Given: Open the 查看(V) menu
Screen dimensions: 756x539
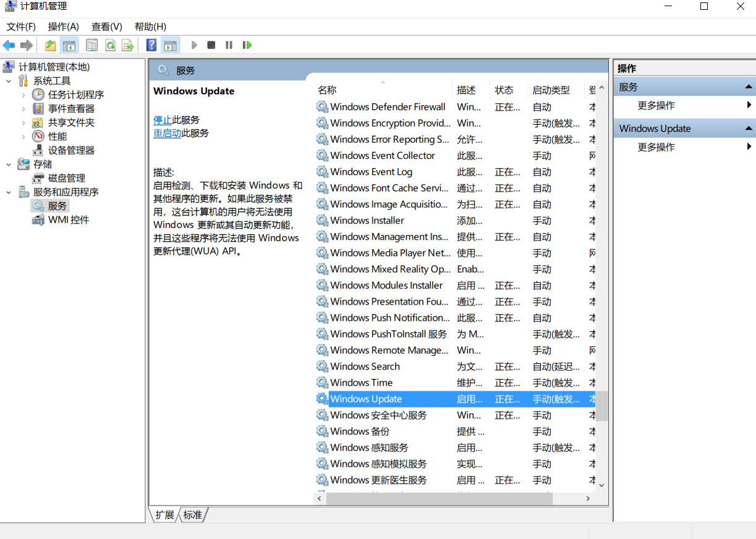Looking at the screenshot, I should click(x=107, y=27).
